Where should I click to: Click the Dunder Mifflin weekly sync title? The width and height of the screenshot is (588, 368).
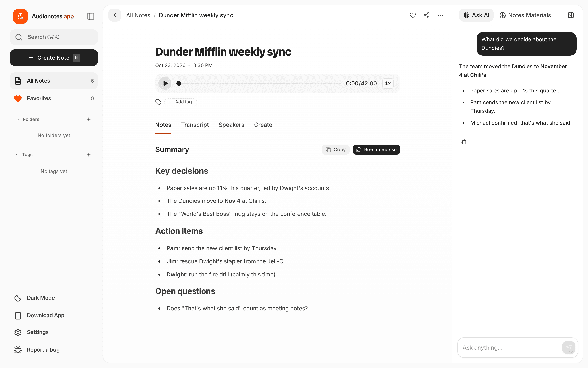[x=223, y=52]
